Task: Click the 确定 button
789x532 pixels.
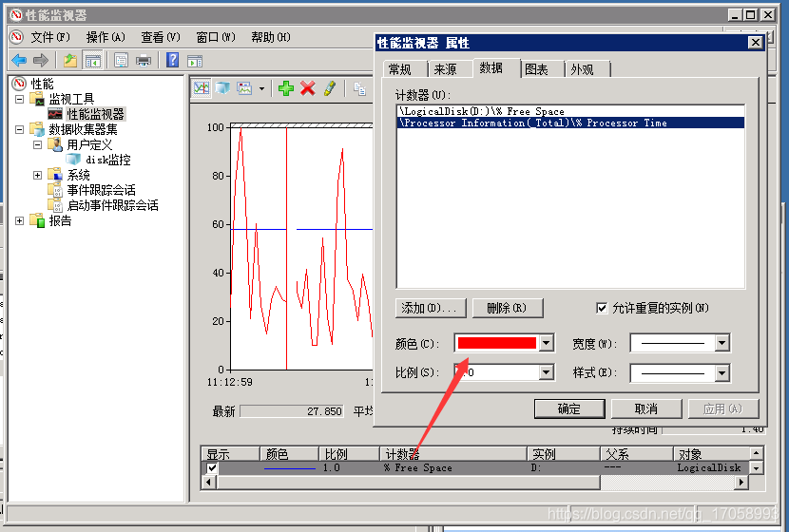Action: point(569,408)
